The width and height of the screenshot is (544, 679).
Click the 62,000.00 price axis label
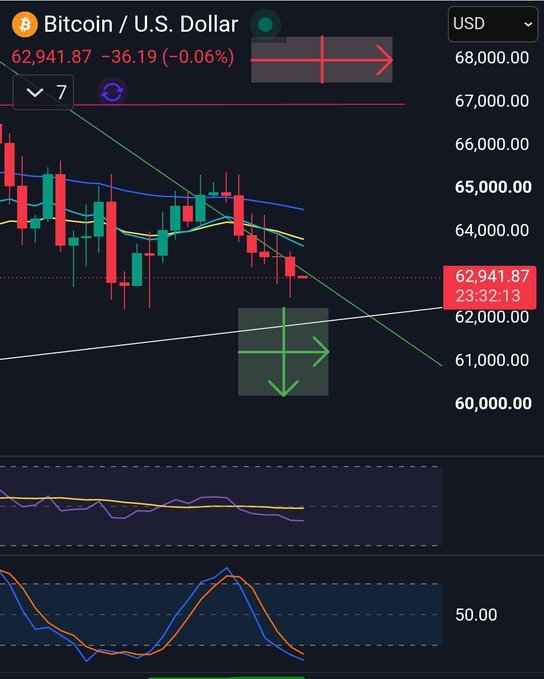click(x=492, y=317)
